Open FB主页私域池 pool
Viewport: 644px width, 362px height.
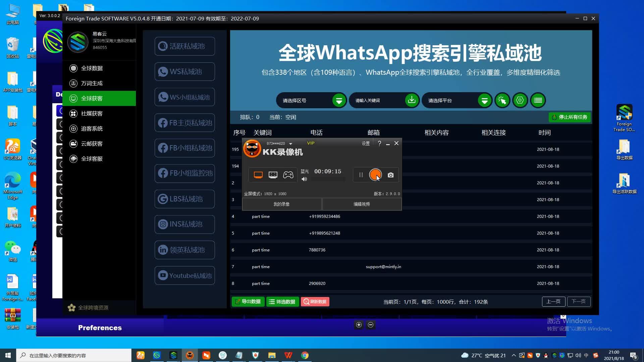coord(185,123)
